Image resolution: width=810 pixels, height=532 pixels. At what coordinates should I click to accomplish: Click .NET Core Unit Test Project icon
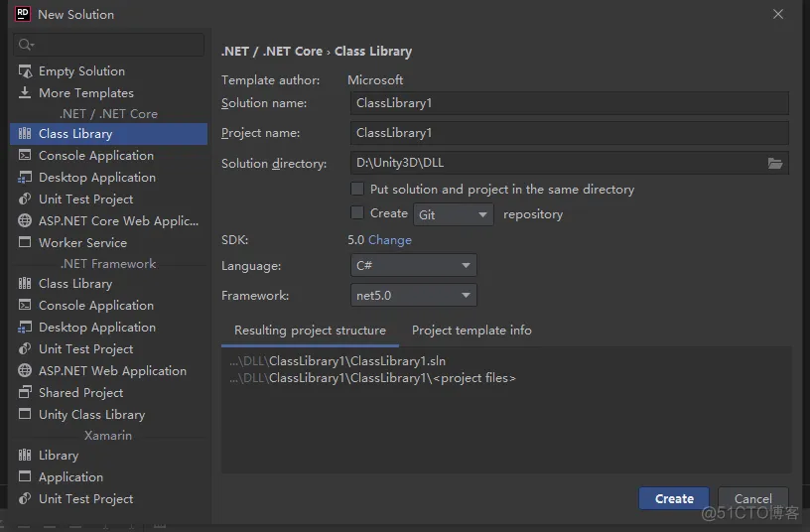[x=25, y=199]
